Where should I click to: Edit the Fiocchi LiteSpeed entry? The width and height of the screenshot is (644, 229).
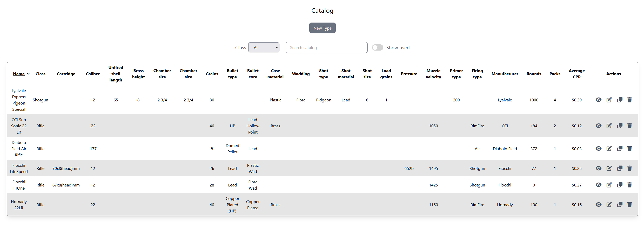[x=609, y=168]
